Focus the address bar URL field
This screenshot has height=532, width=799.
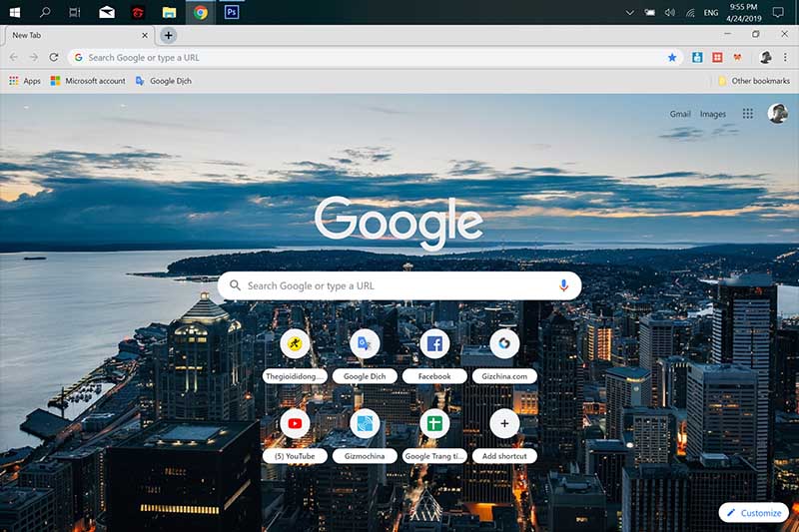coord(376,58)
